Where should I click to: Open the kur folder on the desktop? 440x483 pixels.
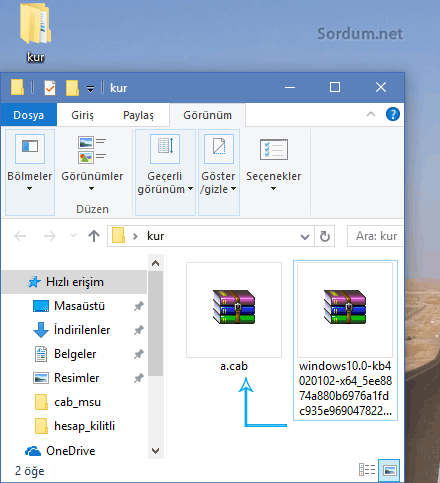[x=35, y=33]
